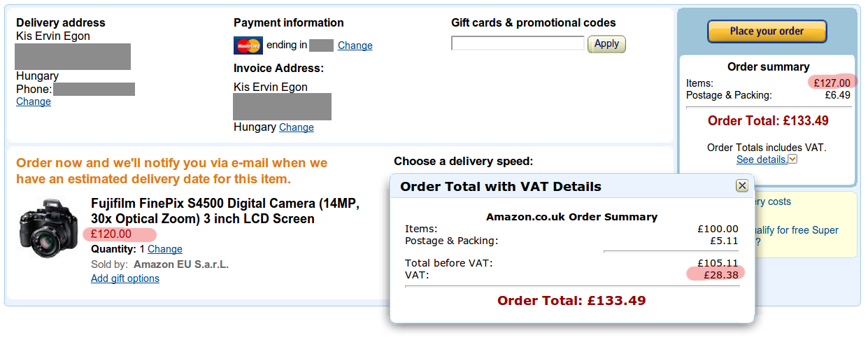Click the highlighted VAT amount £28.38

pyautogui.click(x=718, y=274)
